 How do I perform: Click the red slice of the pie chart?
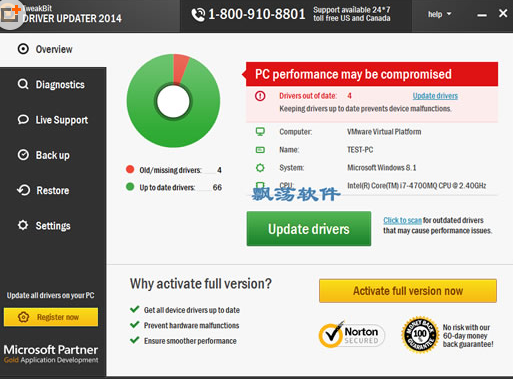click(x=181, y=68)
